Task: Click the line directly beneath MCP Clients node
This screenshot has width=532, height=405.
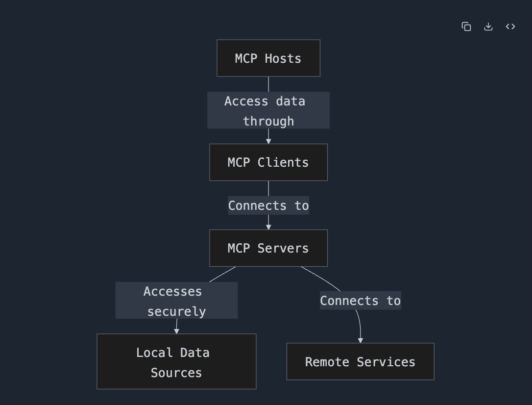Action: [x=268, y=188]
